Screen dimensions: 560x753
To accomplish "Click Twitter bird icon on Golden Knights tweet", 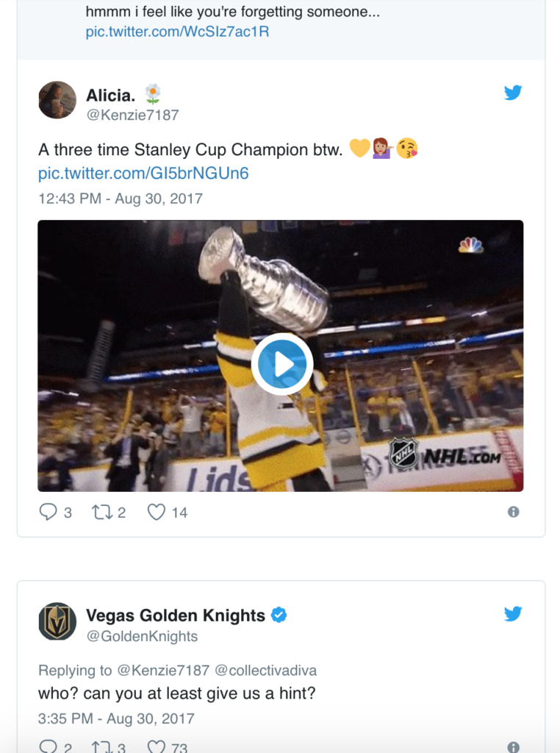I will coord(513,614).
